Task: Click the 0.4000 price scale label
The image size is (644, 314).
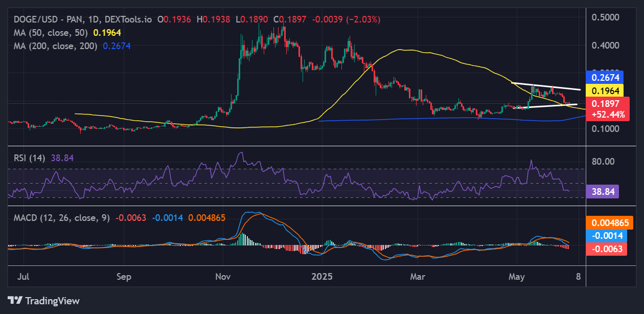Action: (605, 46)
